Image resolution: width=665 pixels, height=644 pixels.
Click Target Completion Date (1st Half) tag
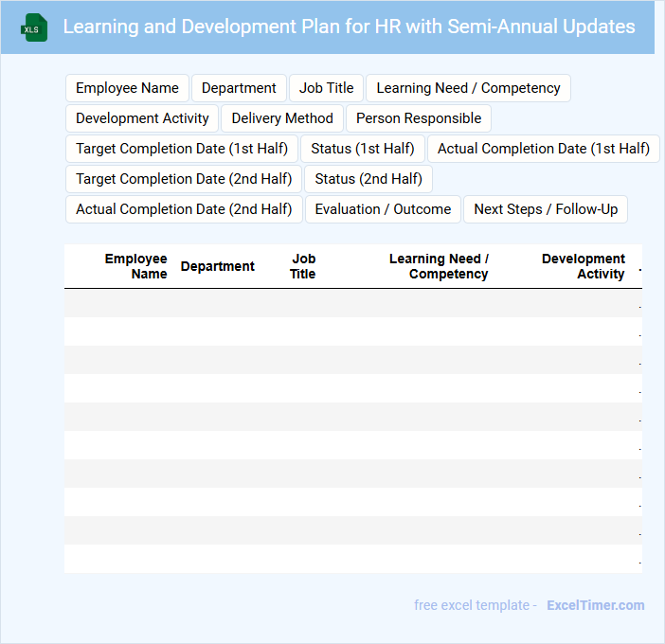182,149
